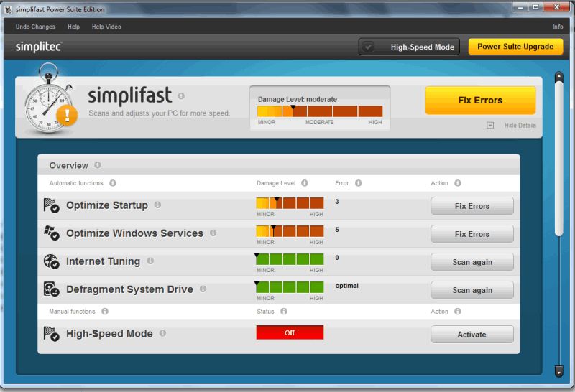Click the Power Suite Upgrade button
575x392 pixels.
pos(515,47)
